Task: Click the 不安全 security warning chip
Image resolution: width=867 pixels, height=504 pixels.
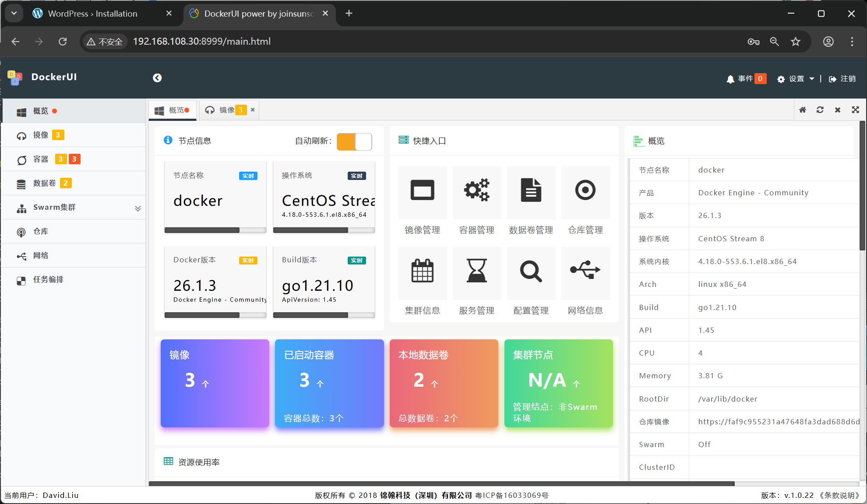Action: [x=105, y=42]
